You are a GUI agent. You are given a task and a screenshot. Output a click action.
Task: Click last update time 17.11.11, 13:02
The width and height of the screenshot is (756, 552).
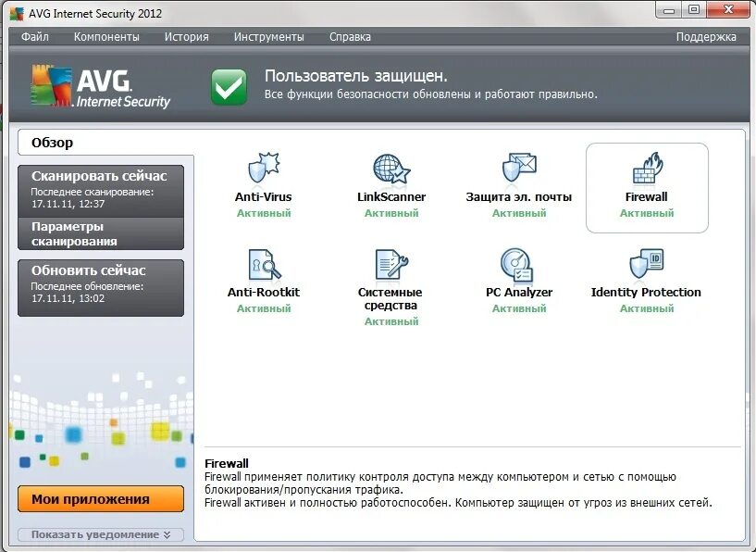click(x=68, y=298)
